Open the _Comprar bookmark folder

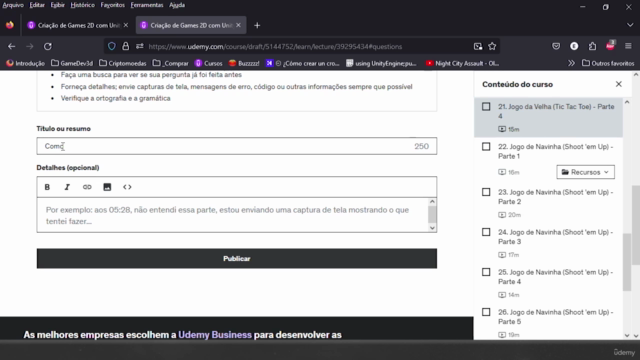tap(171, 63)
